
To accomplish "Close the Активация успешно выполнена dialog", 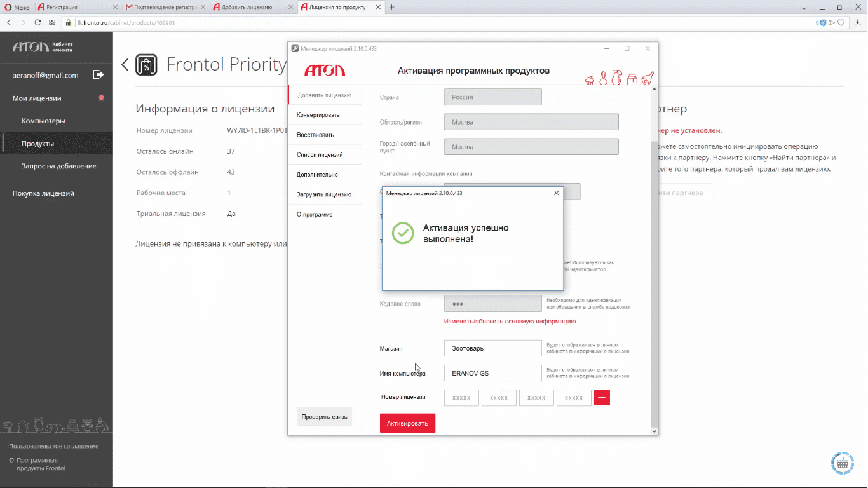I will coord(557,193).
